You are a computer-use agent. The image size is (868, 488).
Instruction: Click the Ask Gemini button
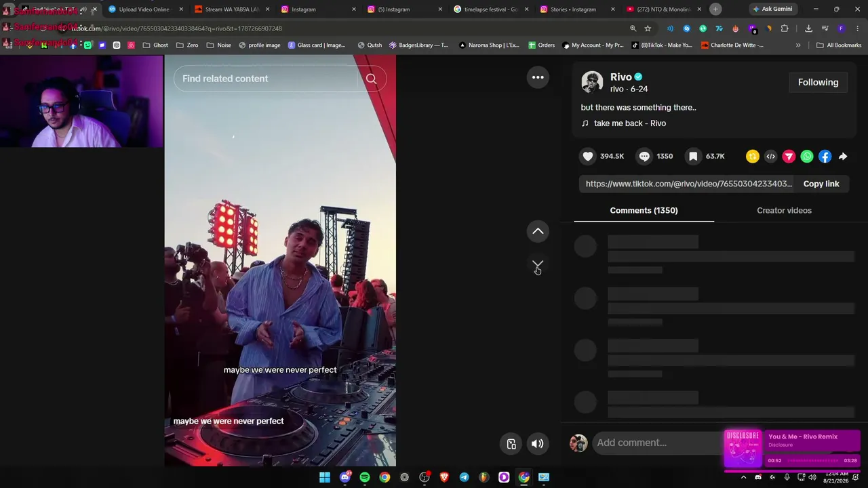point(772,9)
